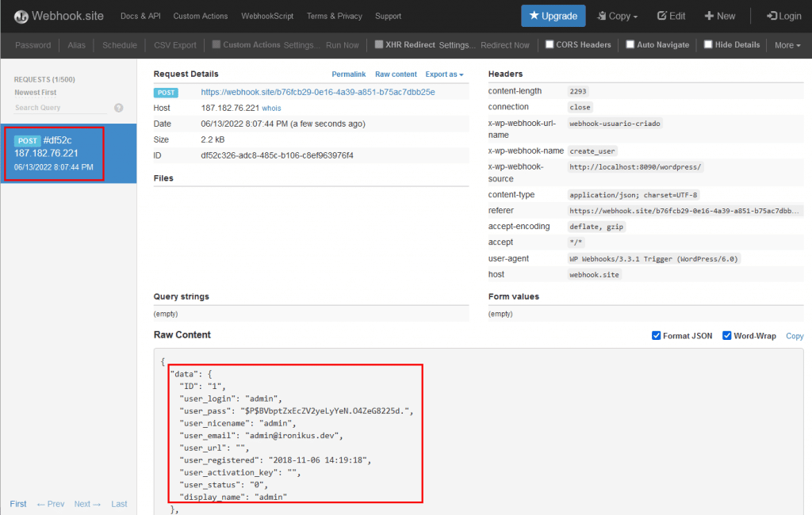Uncheck the Word-Wrap checkbox
The width and height of the screenshot is (812, 515).
pyautogui.click(x=727, y=335)
